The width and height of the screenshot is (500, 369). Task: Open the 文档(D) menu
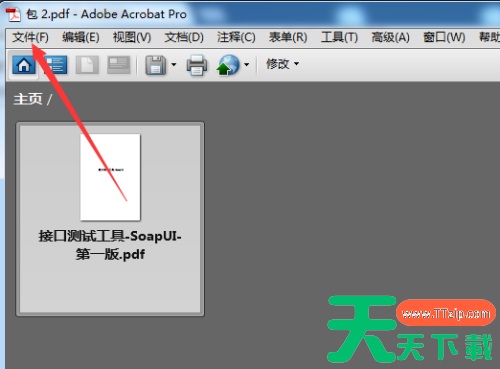tap(184, 37)
